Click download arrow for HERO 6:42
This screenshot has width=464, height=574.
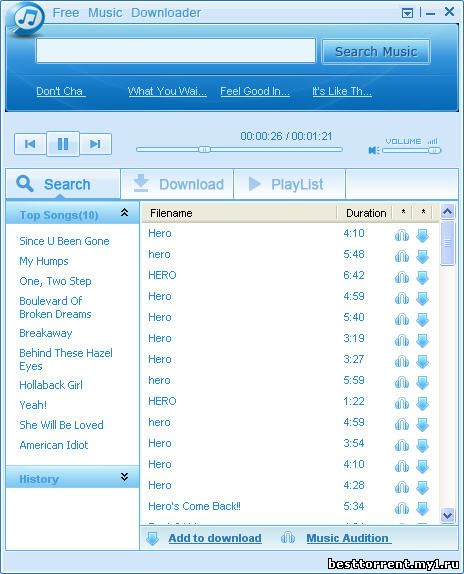coord(422,277)
